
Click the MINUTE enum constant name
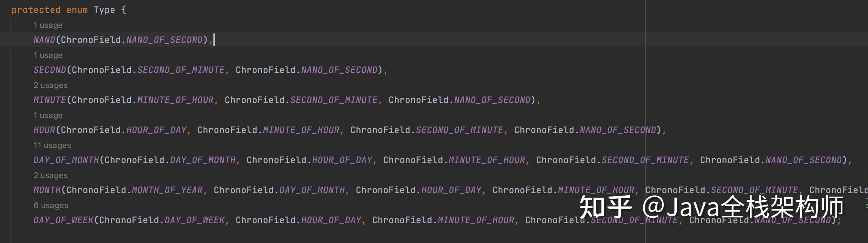(x=50, y=100)
